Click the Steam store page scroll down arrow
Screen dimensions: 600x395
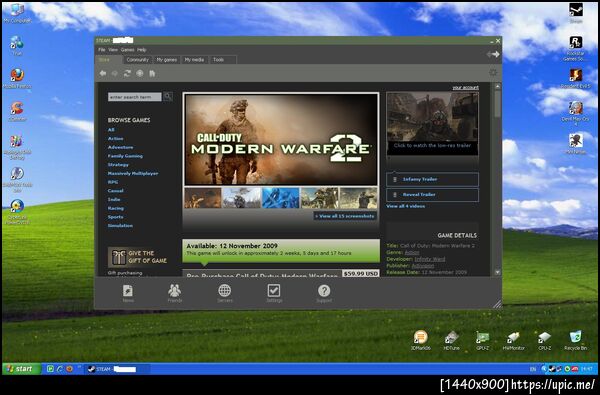(x=497, y=272)
